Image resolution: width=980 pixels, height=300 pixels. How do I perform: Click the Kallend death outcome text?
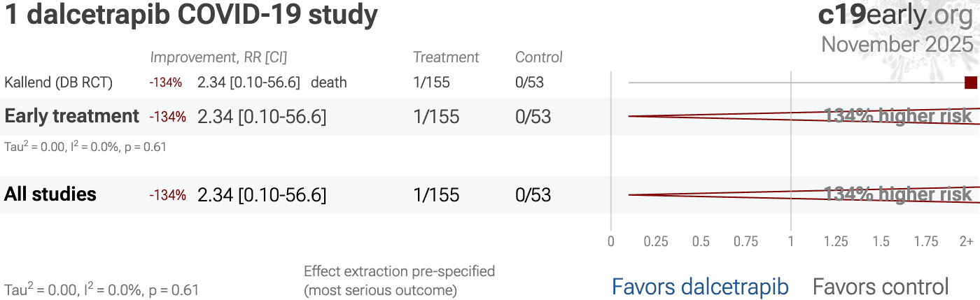coord(329,83)
